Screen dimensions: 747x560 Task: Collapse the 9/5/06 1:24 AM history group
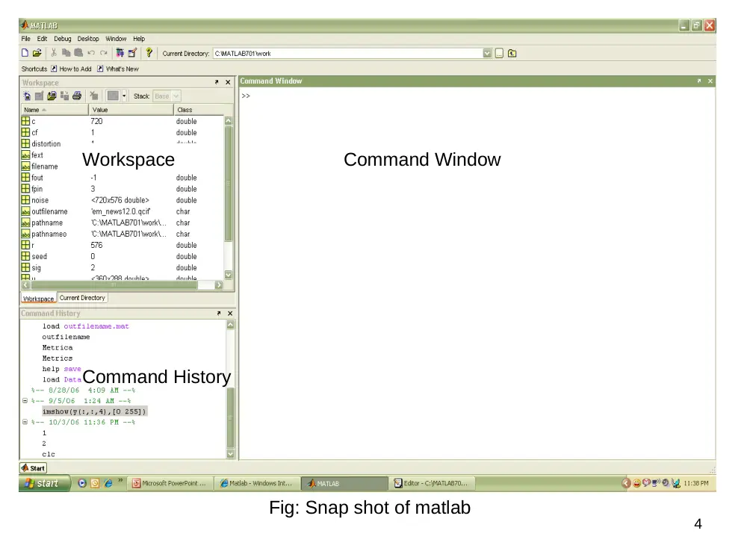25,401
